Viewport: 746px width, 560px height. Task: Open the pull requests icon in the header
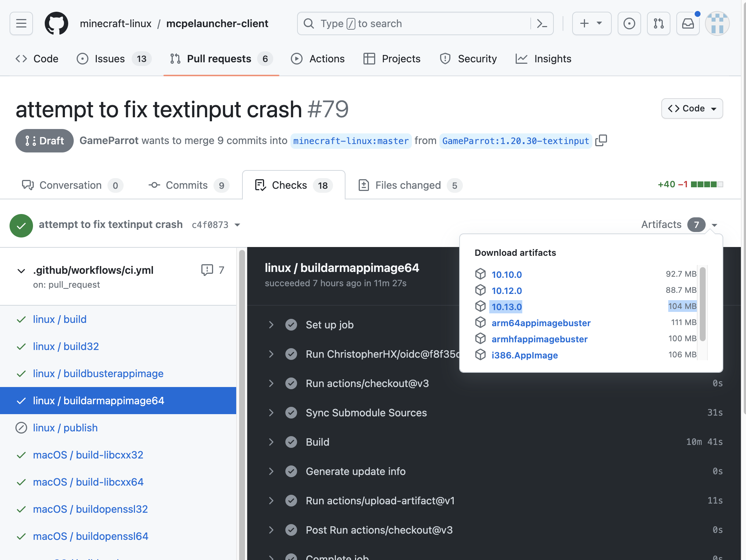(x=658, y=23)
